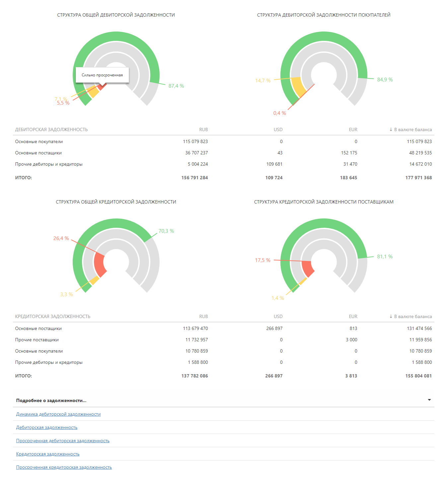This screenshot has height=493, width=448.
Task: Go to 'Просроченная кредиторская задолженность' link
Action: pyautogui.click(x=64, y=467)
